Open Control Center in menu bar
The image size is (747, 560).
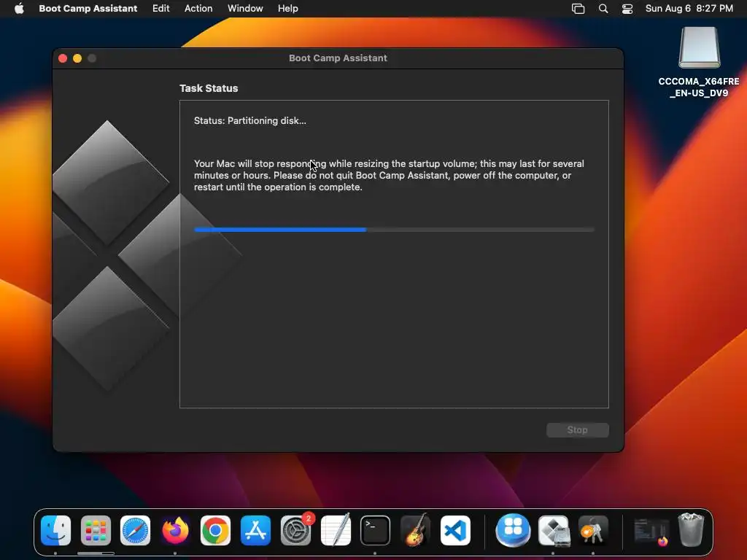point(627,9)
